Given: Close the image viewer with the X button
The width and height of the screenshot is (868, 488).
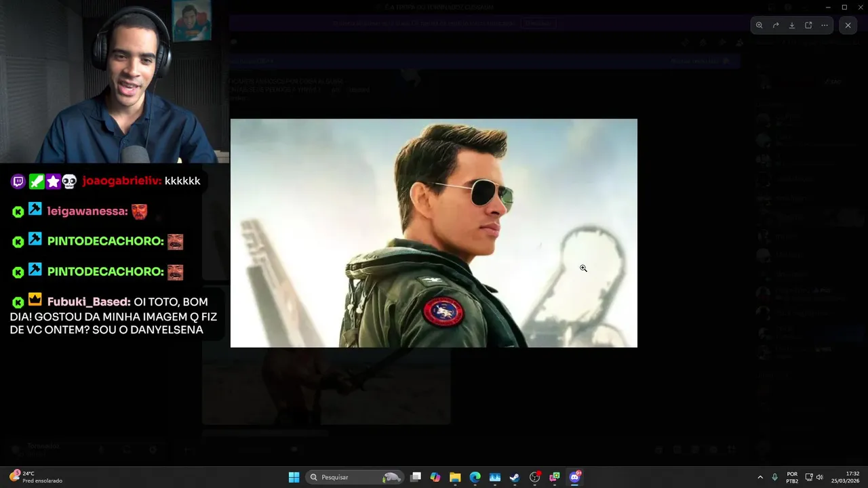Looking at the screenshot, I should pyautogui.click(x=848, y=25).
